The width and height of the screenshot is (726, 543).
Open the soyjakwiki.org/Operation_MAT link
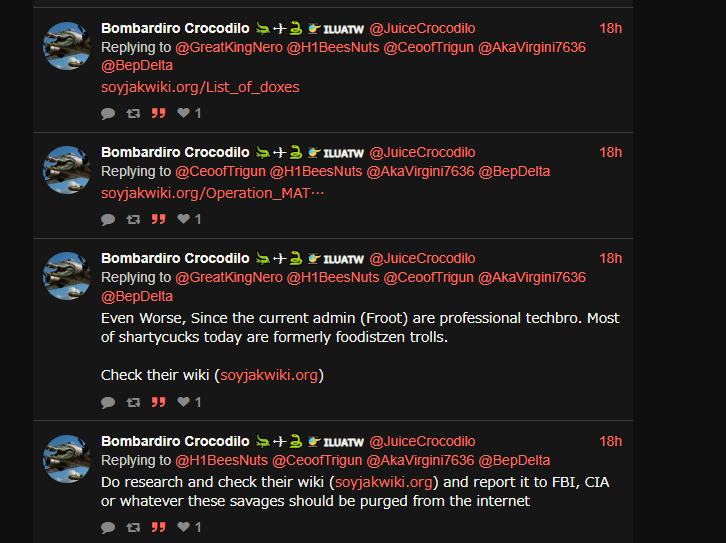tap(213, 192)
